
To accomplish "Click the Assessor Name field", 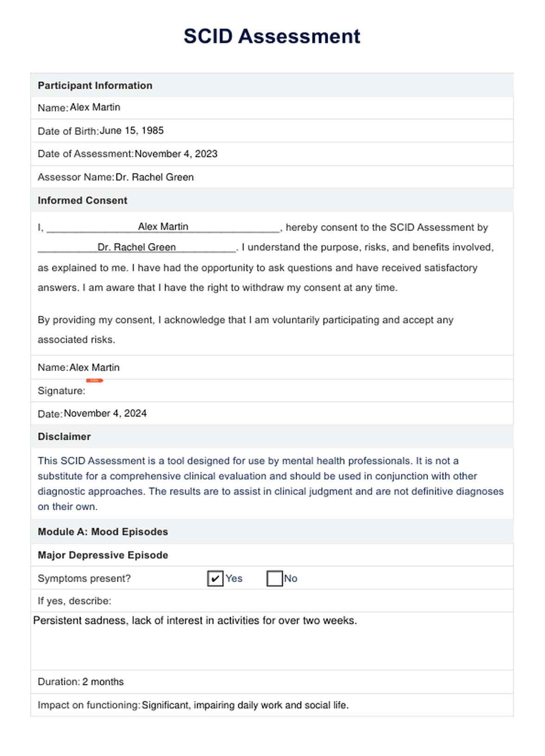I will [154, 177].
